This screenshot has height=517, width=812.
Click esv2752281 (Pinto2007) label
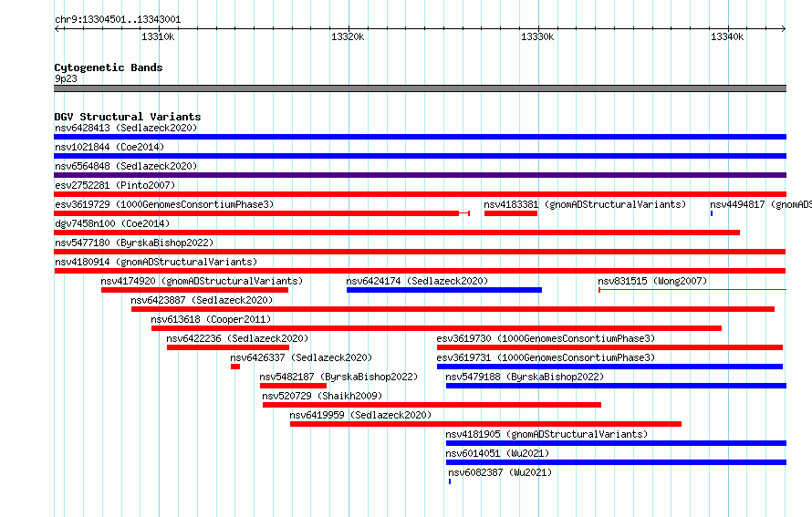115,185
